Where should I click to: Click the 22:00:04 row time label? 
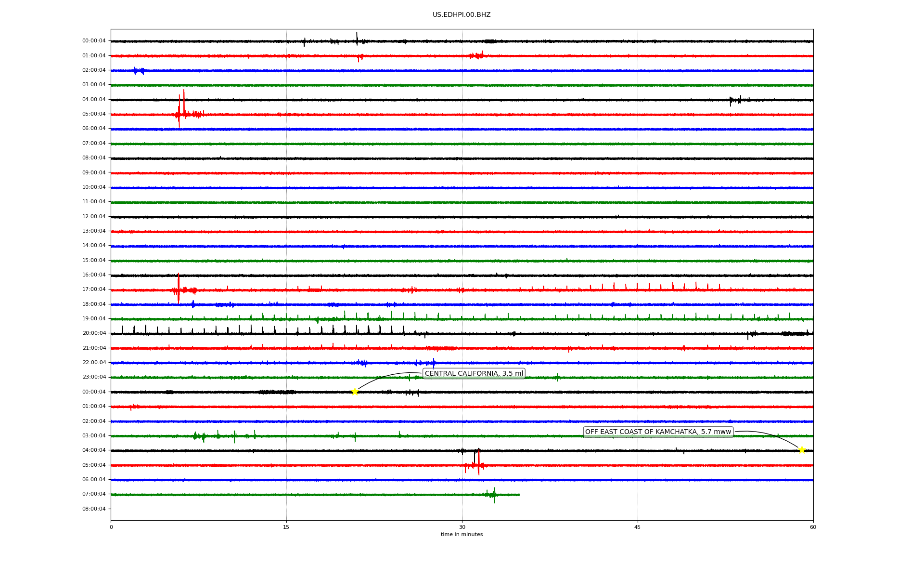94,362
